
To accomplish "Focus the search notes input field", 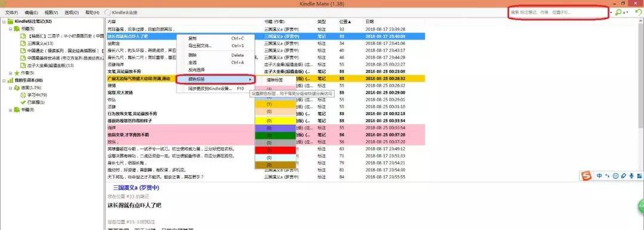I will coord(559,13).
